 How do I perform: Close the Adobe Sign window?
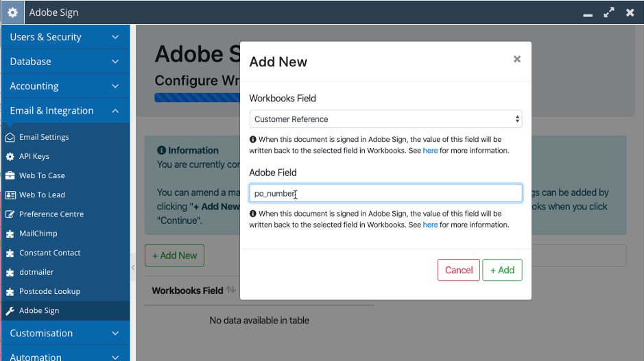point(630,12)
